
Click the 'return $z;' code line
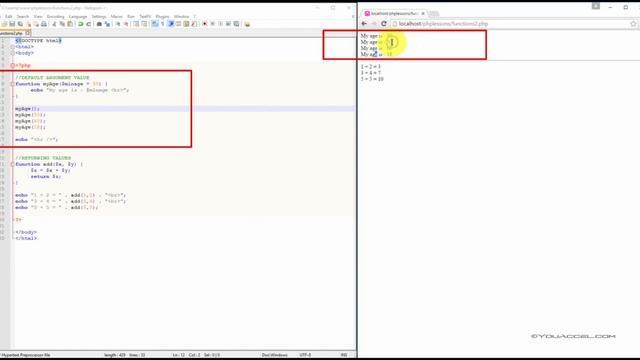[x=46, y=176]
